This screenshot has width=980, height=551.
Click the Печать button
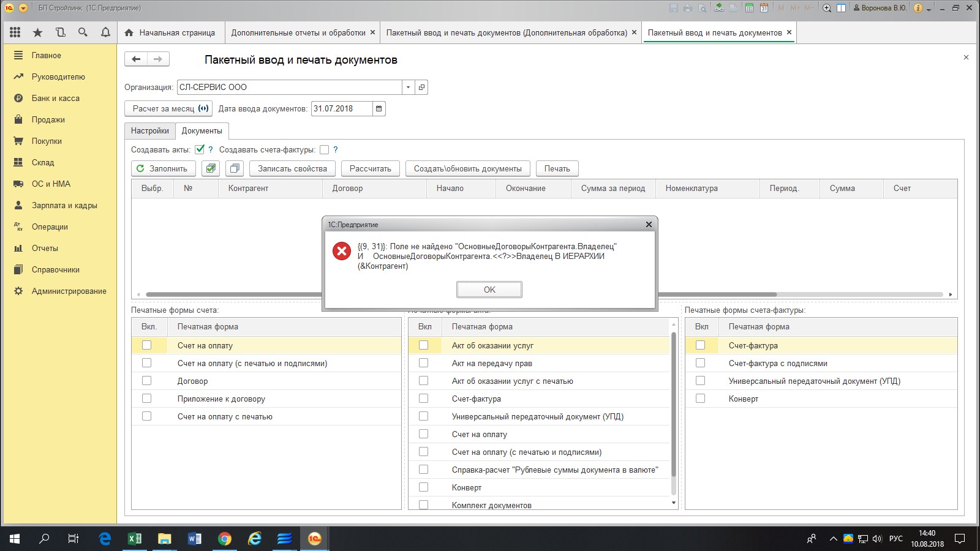pos(557,168)
